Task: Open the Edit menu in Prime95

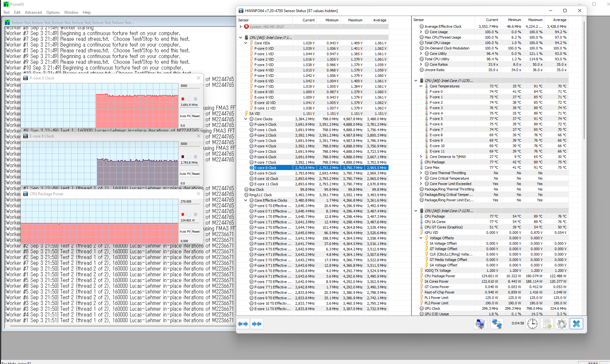Action: [17, 12]
